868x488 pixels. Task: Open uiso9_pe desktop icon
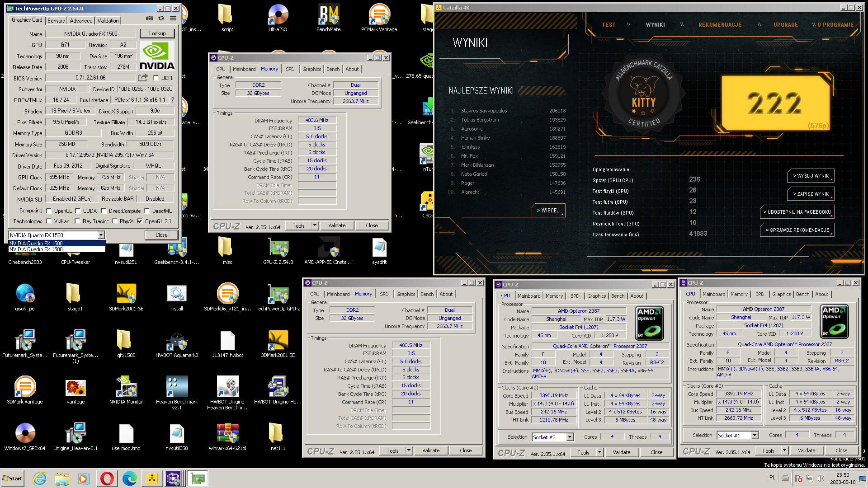coord(25,297)
